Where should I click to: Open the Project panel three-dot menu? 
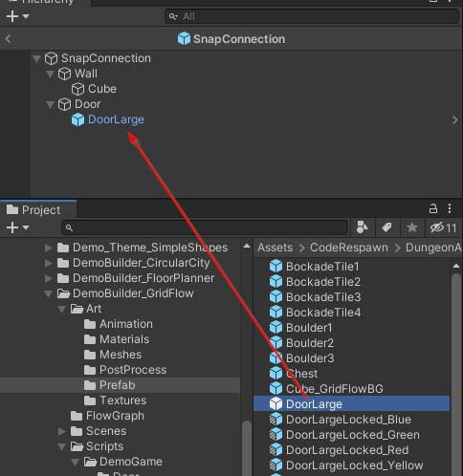click(450, 208)
